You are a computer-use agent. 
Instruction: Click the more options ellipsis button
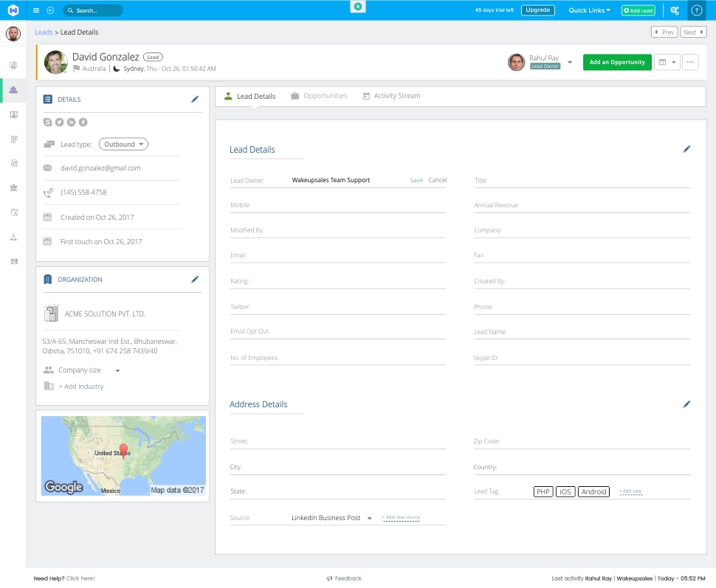(690, 62)
